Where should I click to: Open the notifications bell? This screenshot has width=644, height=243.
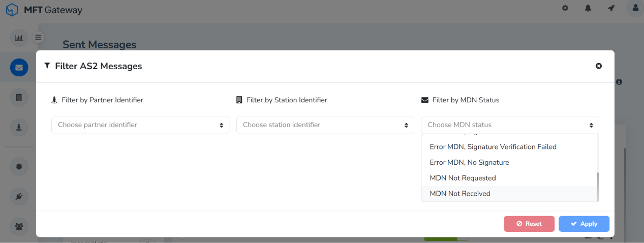tap(588, 8)
